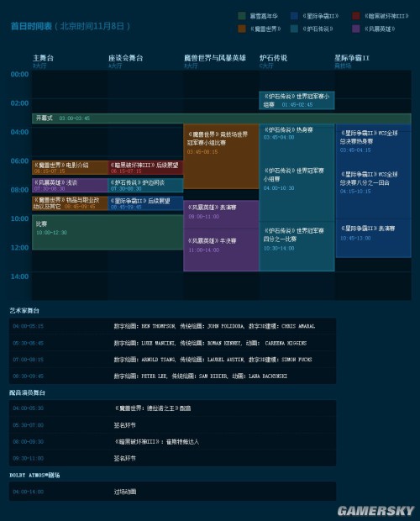Open the 风暴英雄 半决赛 11:00-14:00 block
Image resolution: width=420 pixels, height=521 pixels.
[221, 250]
